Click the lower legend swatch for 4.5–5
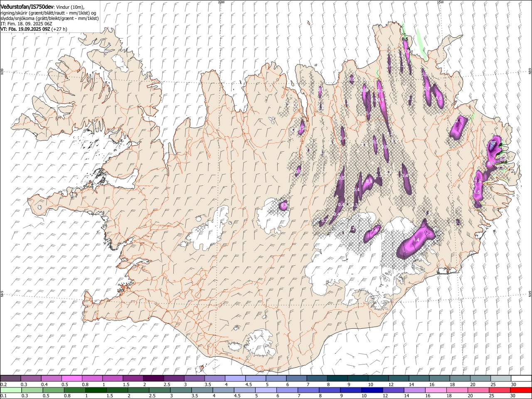 [244, 390]
